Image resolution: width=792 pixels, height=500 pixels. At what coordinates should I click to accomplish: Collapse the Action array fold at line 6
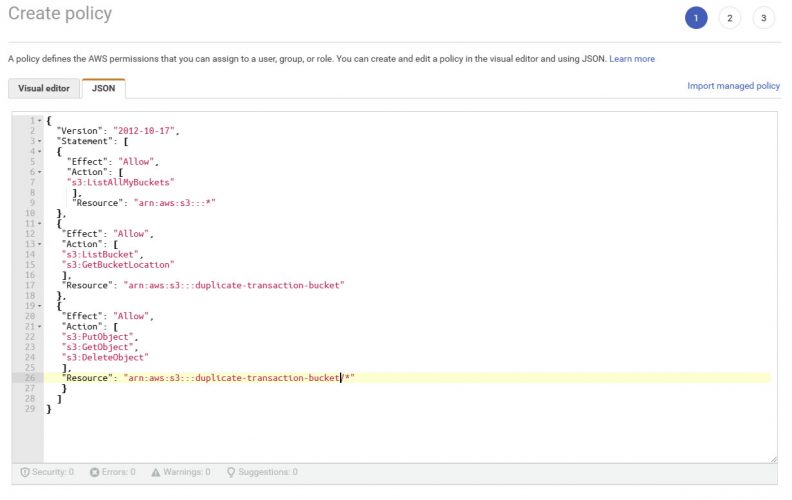(39, 172)
